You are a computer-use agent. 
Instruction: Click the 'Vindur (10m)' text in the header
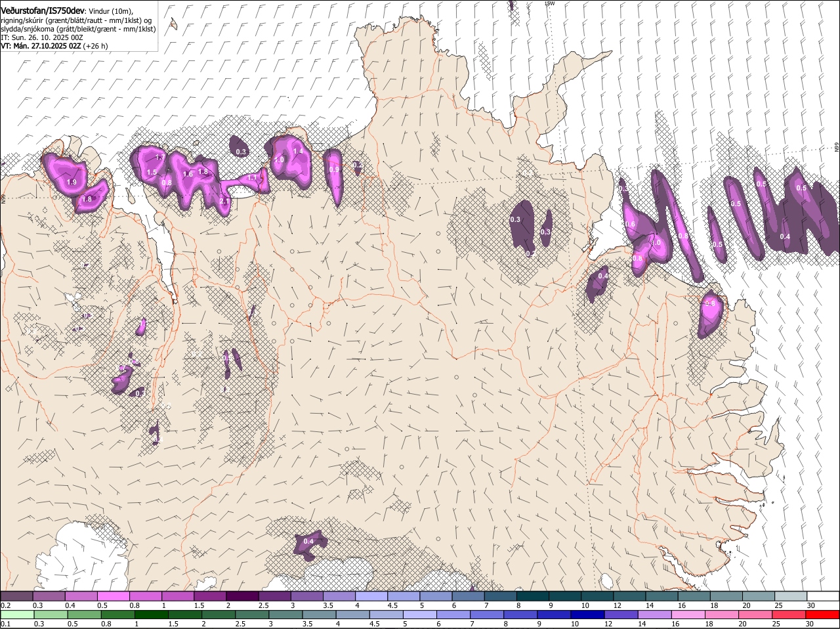pos(110,11)
